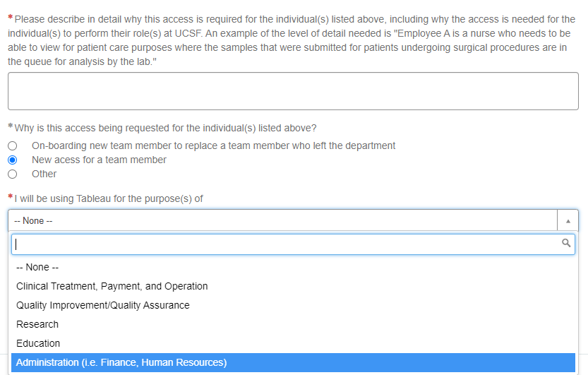The width and height of the screenshot is (588, 375).
Task: Click the New acess for a team member label
Action: point(99,160)
